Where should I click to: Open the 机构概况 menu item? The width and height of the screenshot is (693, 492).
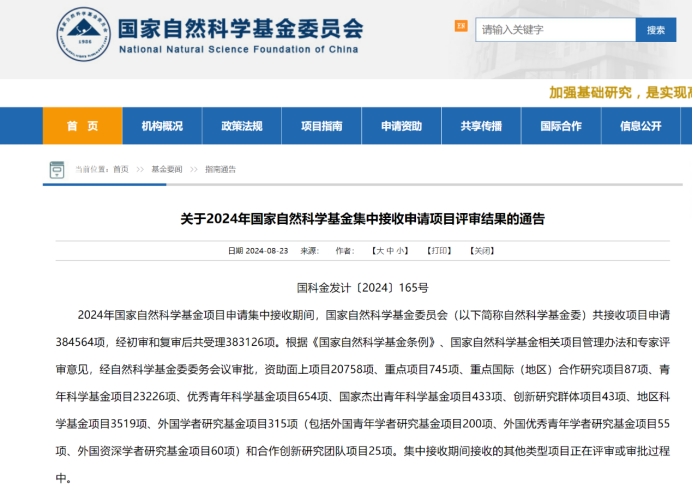(162, 126)
